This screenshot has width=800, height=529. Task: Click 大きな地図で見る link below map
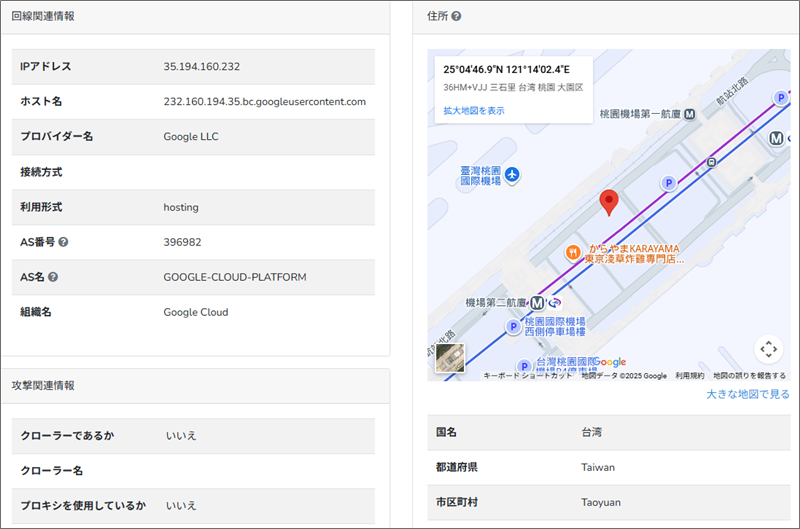[x=748, y=394]
